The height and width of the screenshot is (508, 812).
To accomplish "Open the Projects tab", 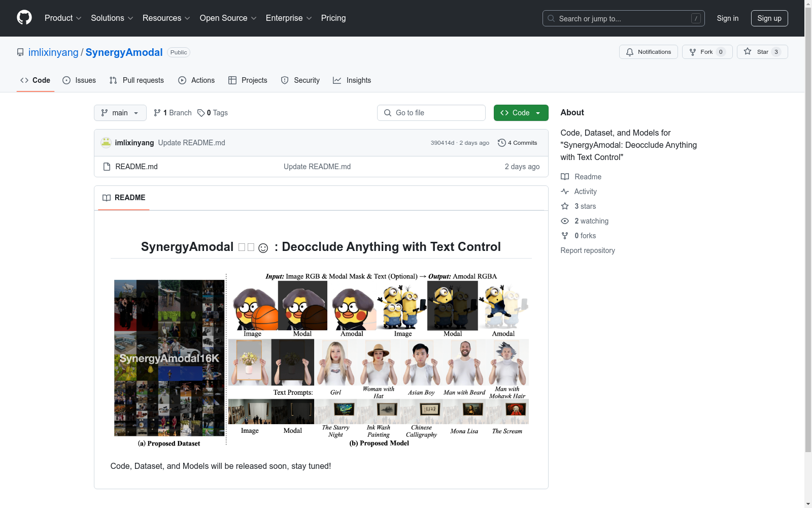I will (x=248, y=80).
